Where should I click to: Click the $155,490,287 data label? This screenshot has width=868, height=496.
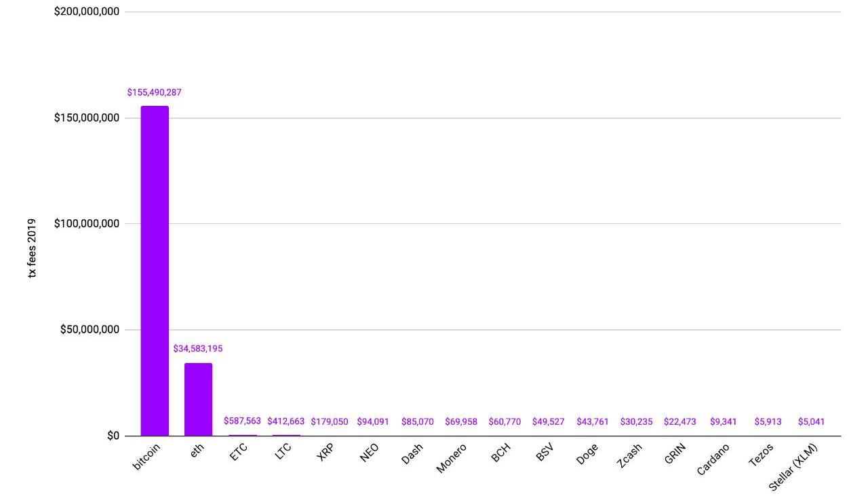[x=155, y=92]
